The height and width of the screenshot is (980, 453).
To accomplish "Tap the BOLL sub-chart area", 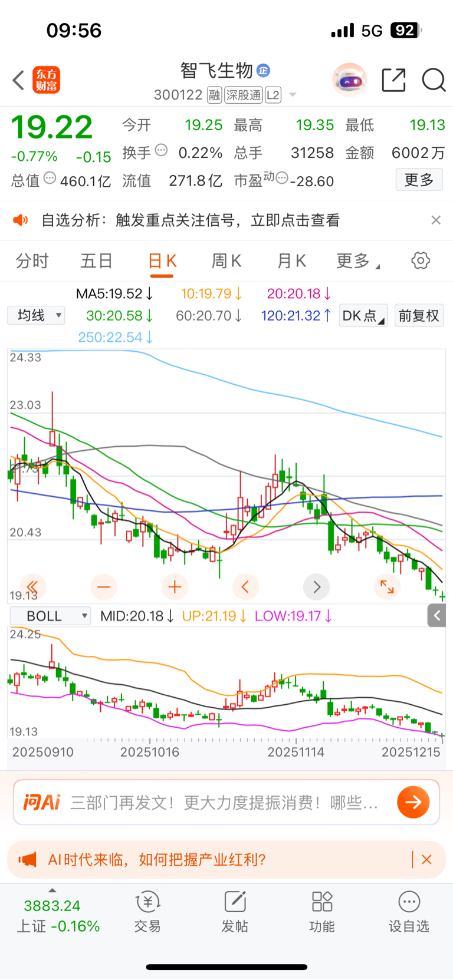I will click(226, 682).
